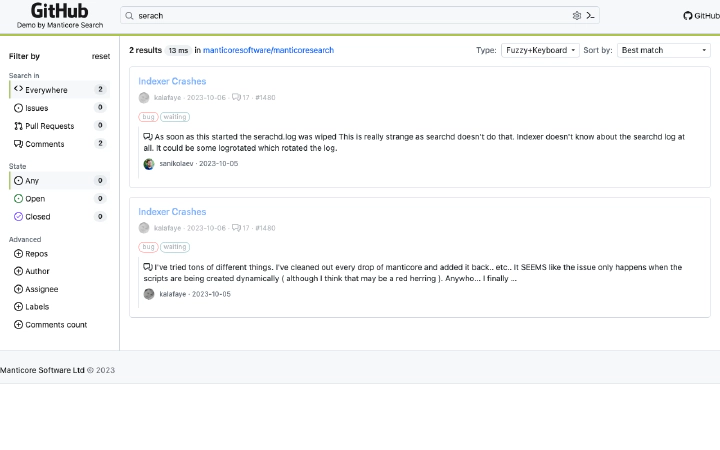Open the Sort by Best match dropdown

[664, 50]
